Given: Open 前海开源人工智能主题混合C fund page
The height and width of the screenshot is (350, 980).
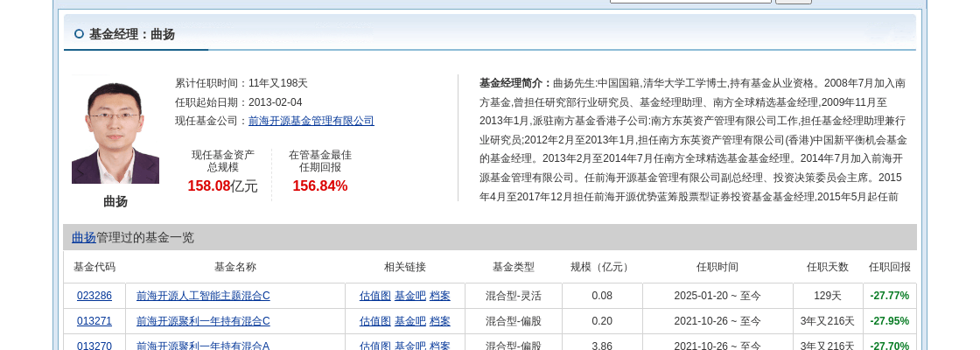Looking at the screenshot, I should pyautogui.click(x=203, y=296).
